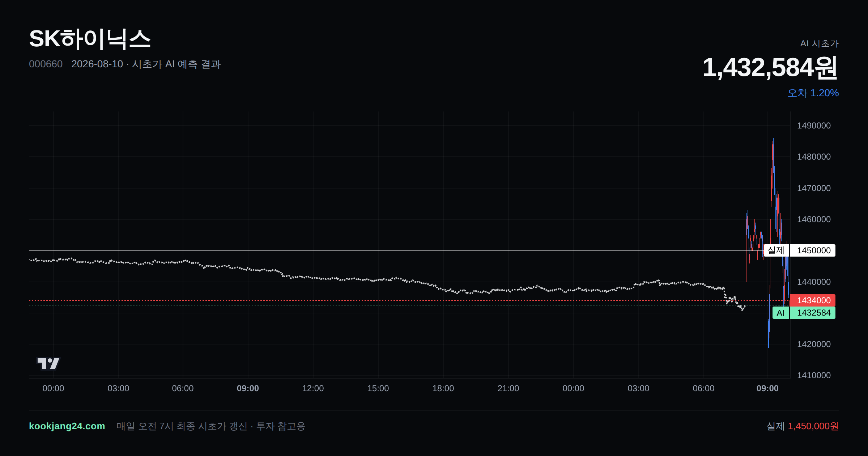Click the bold 09:00 label at the axis end

pos(767,388)
